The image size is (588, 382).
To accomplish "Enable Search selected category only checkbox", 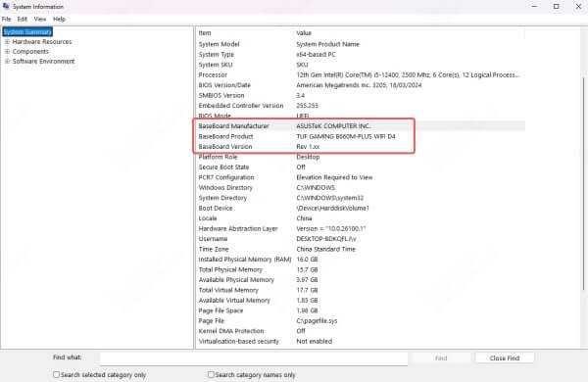I will [56, 374].
